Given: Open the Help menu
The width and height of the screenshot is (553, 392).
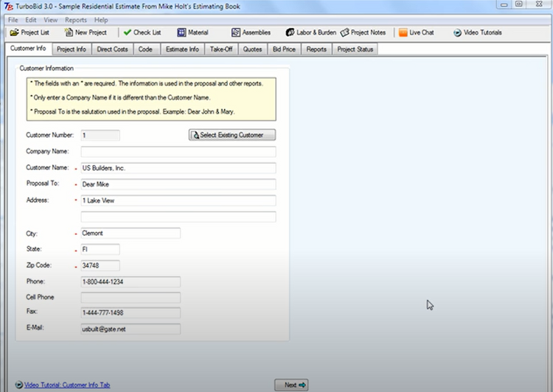Looking at the screenshot, I should click(101, 20).
